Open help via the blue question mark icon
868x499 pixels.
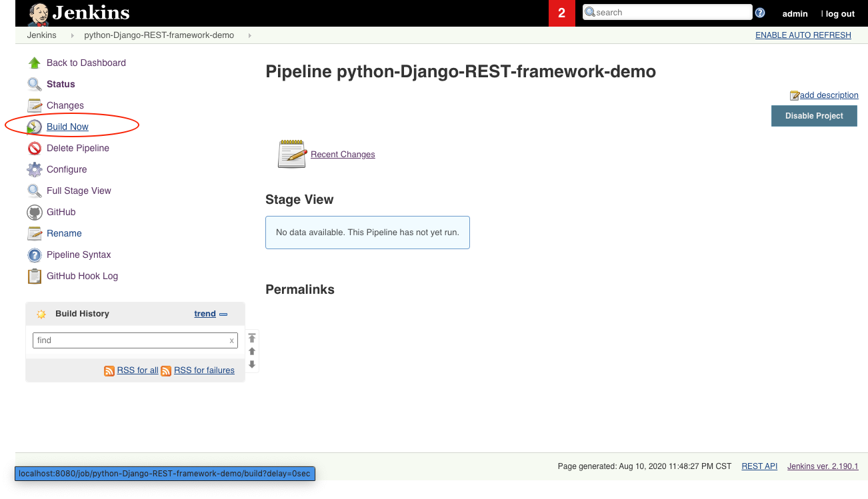[x=759, y=11]
